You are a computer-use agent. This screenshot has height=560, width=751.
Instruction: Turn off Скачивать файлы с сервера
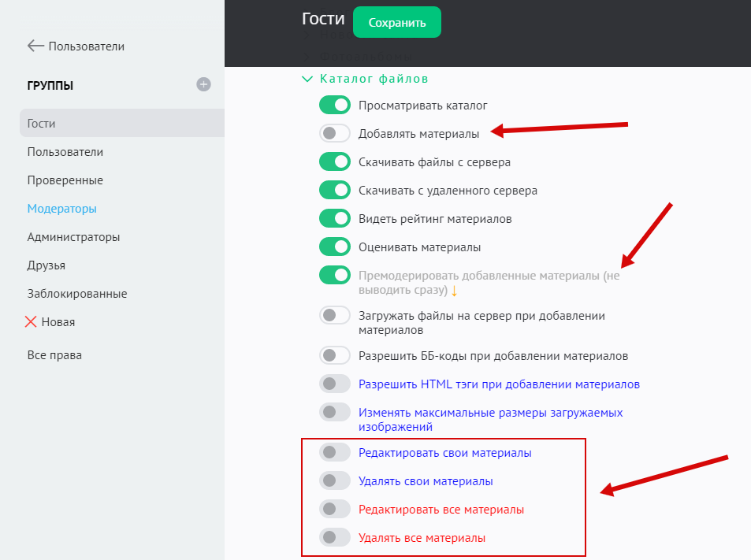pos(335,162)
